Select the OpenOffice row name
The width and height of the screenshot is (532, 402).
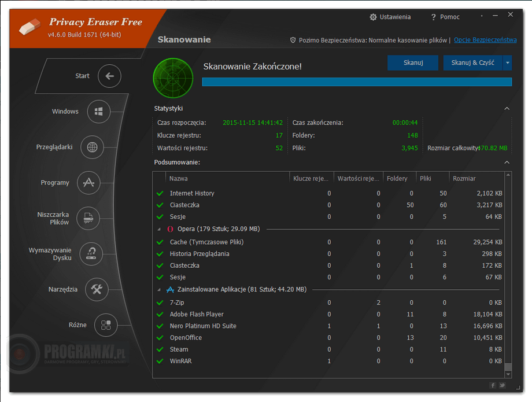click(x=186, y=338)
